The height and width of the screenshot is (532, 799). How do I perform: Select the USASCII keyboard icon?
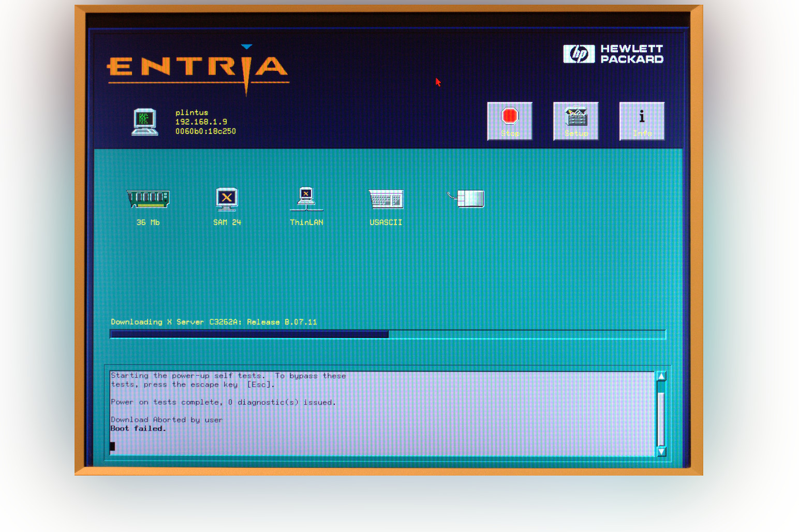386,199
